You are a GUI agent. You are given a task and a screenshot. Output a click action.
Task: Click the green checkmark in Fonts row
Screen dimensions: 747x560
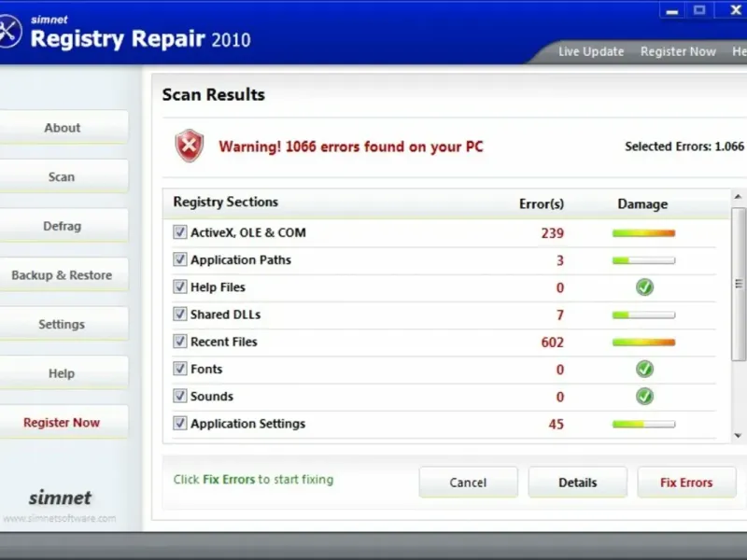pos(644,369)
